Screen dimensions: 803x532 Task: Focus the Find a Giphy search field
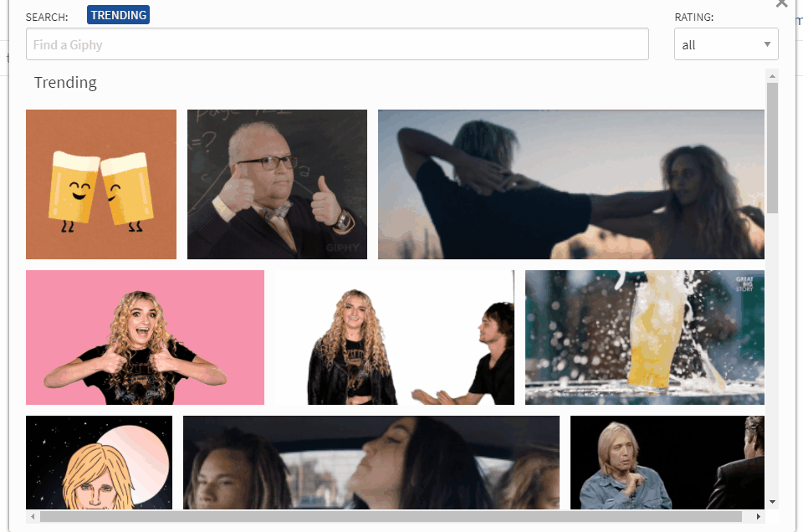click(337, 44)
